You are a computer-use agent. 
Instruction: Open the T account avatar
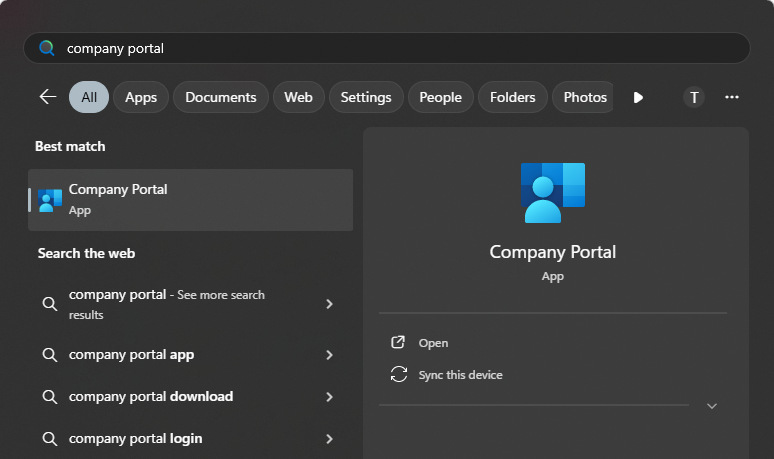point(694,97)
